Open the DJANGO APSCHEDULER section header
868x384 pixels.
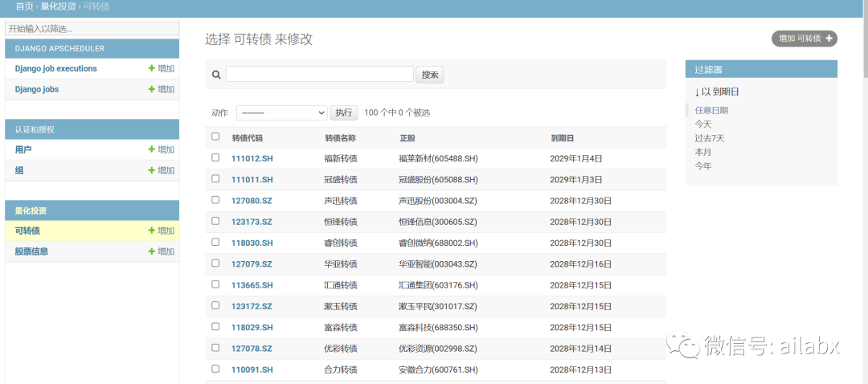[59, 49]
